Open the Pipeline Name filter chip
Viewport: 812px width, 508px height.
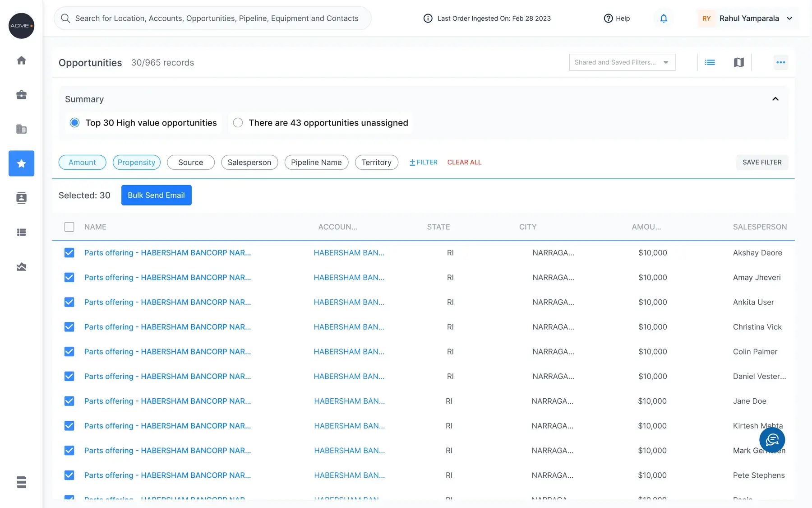(x=316, y=163)
